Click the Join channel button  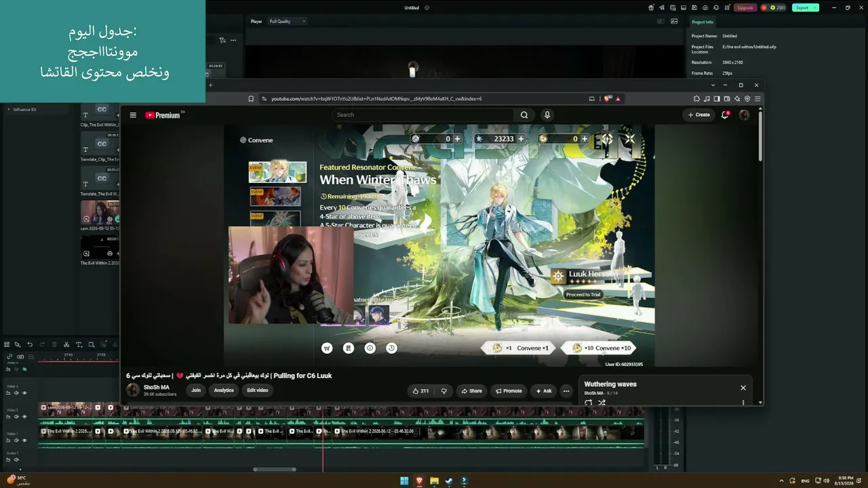[x=196, y=390]
